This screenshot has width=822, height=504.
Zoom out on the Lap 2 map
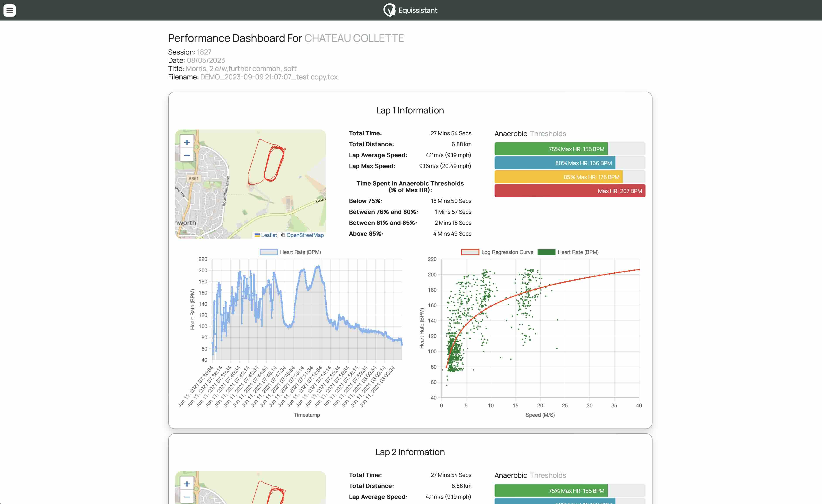pyautogui.click(x=187, y=497)
